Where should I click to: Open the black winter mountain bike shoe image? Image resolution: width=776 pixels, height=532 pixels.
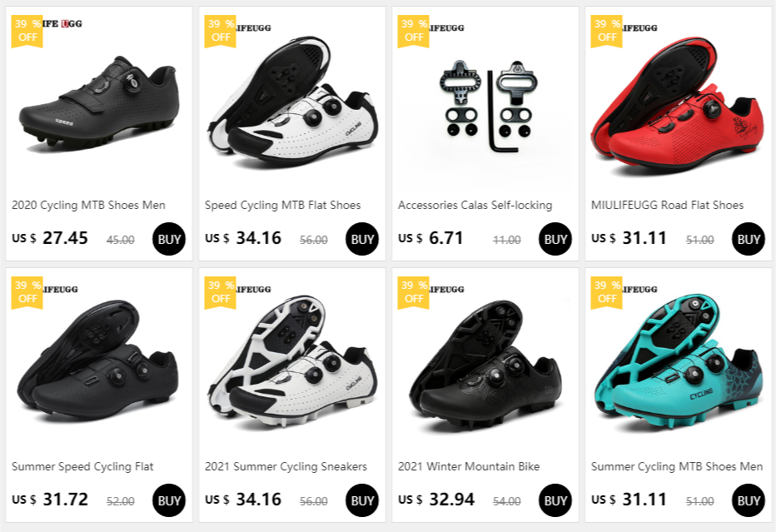point(485,363)
